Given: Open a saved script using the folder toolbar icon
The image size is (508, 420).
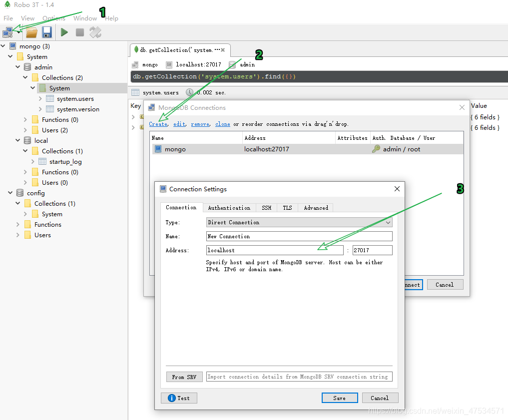Looking at the screenshot, I should pos(31,32).
